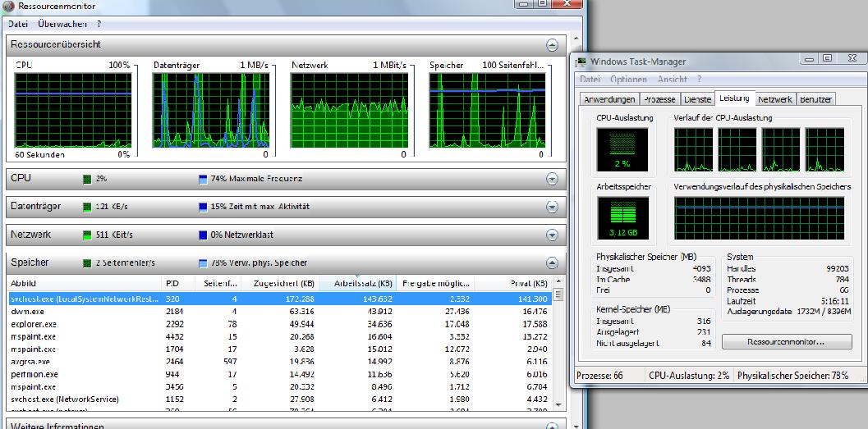Select the explorer.exe process row

[x=279, y=324]
